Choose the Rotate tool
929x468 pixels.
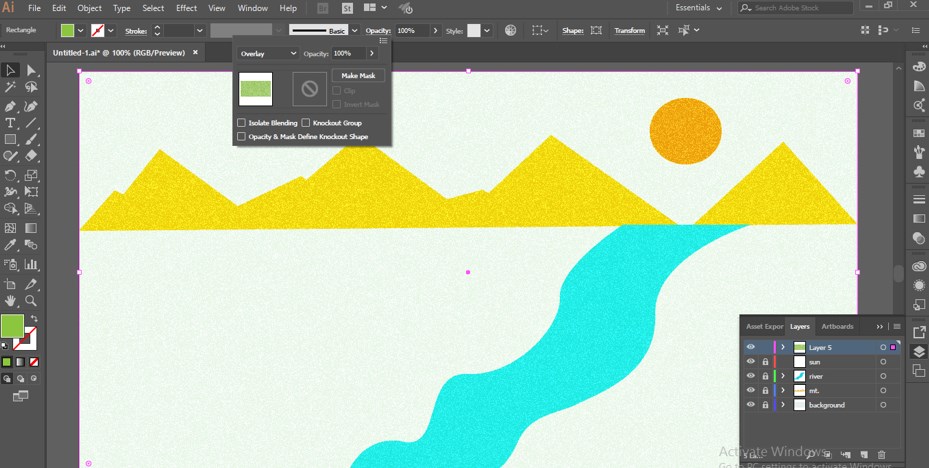[x=10, y=175]
